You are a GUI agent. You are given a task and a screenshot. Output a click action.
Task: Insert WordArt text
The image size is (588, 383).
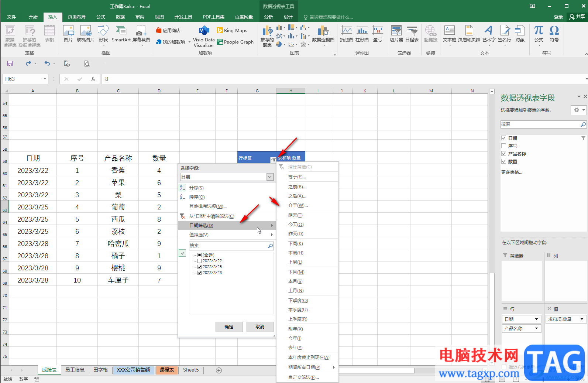click(489, 35)
